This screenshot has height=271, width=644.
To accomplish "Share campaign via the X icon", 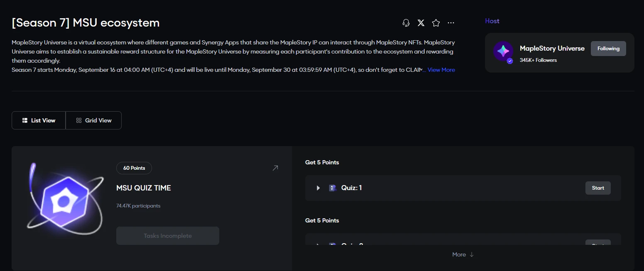I will click(421, 23).
